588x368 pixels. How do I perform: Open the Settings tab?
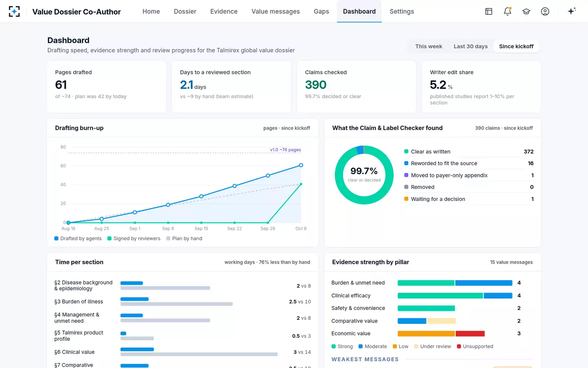(x=402, y=11)
